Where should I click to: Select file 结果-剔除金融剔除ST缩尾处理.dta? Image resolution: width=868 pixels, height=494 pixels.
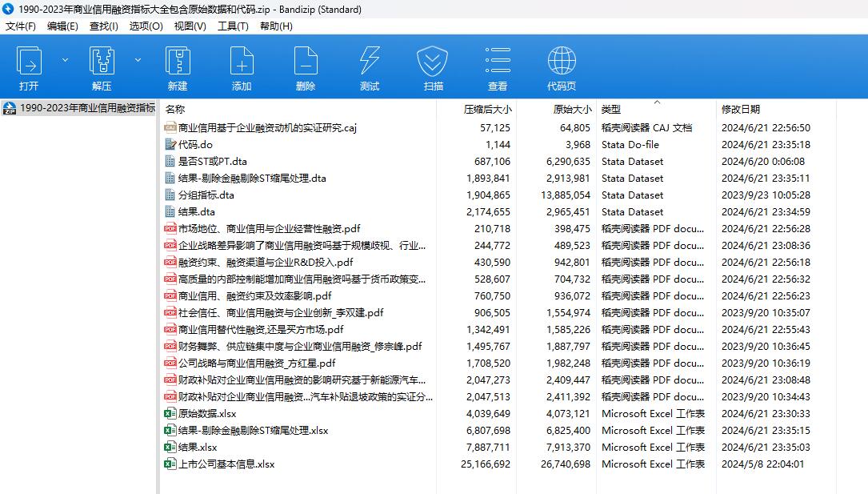click(252, 179)
